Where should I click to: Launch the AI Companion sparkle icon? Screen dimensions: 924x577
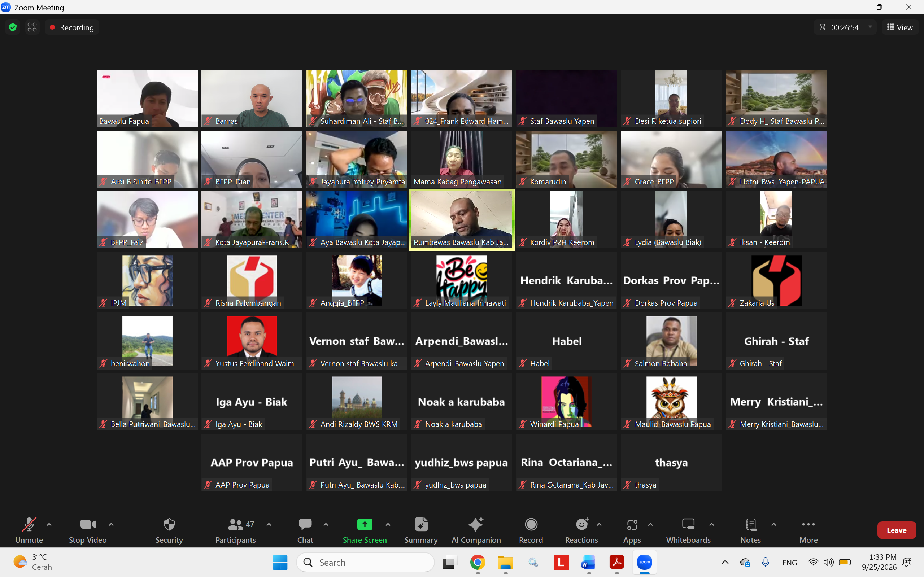coord(476,524)
